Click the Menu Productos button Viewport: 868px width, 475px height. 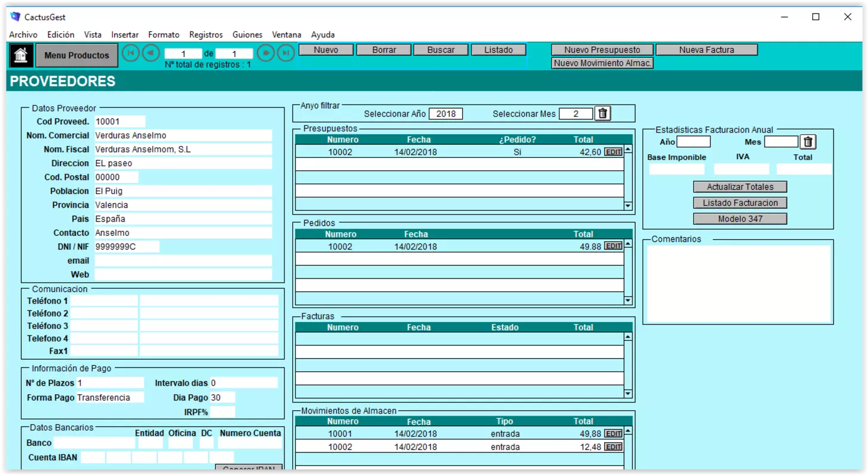77,55
